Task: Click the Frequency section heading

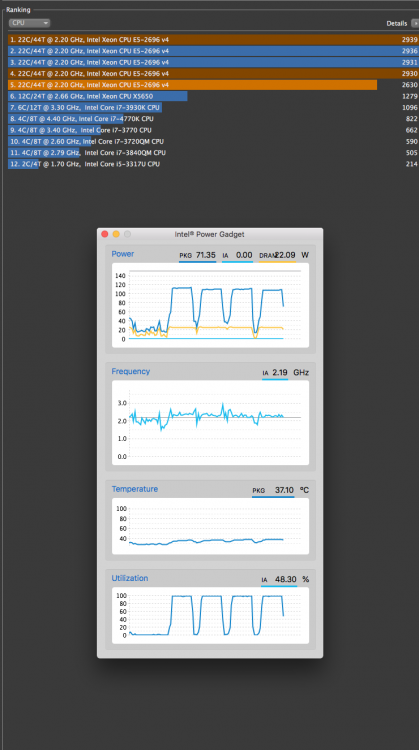Action: pyautogui.click(x=131, y=372)
